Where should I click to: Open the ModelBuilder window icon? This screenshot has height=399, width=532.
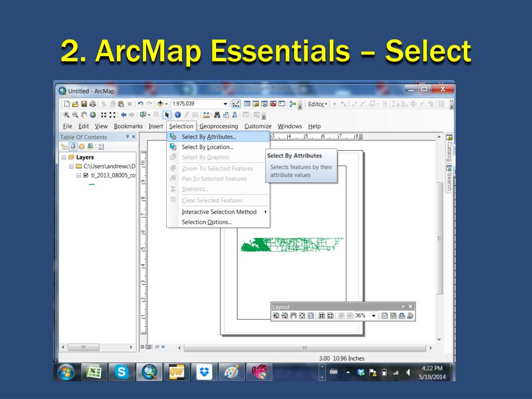(293, 104)
